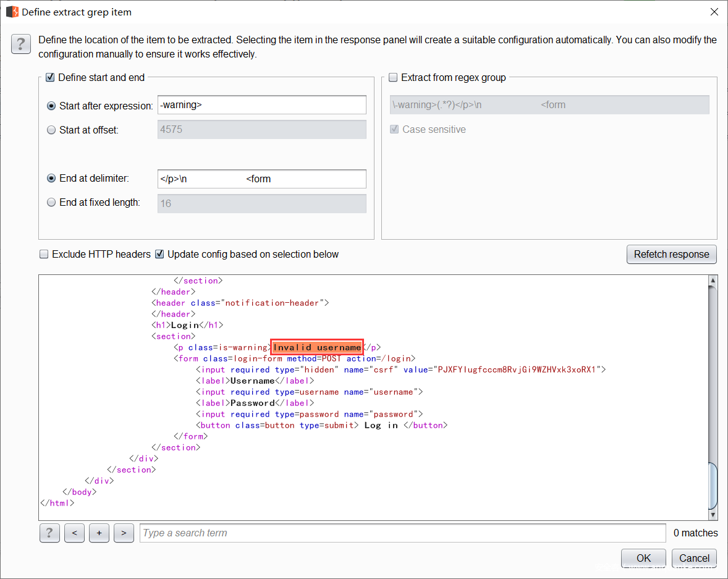Image resolution: width=728 pixels, height=579 pixels.
Task: Click the Burp Suite logo in title bar
Action: (x=12, y=12)
